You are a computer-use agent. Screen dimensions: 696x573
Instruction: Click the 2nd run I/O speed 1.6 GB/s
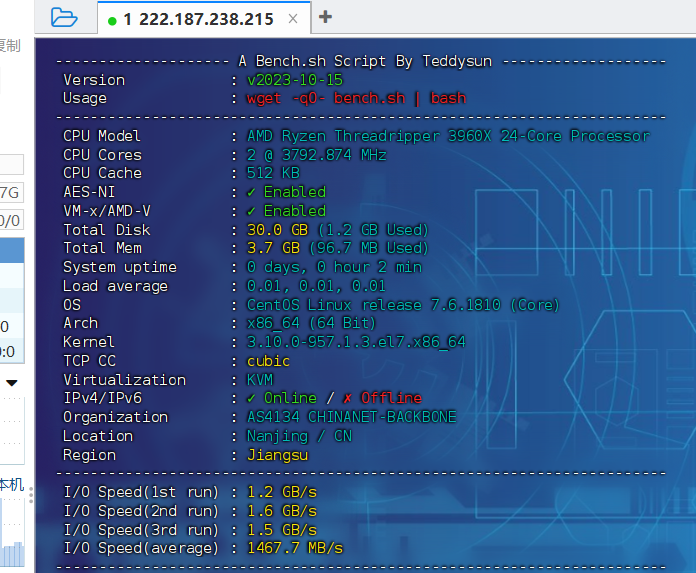282,511
